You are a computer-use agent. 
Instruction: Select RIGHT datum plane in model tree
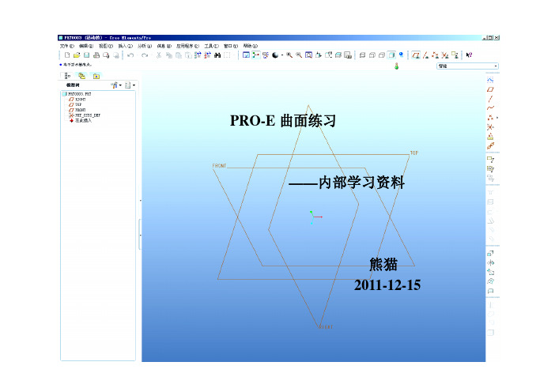coord(77,100)
